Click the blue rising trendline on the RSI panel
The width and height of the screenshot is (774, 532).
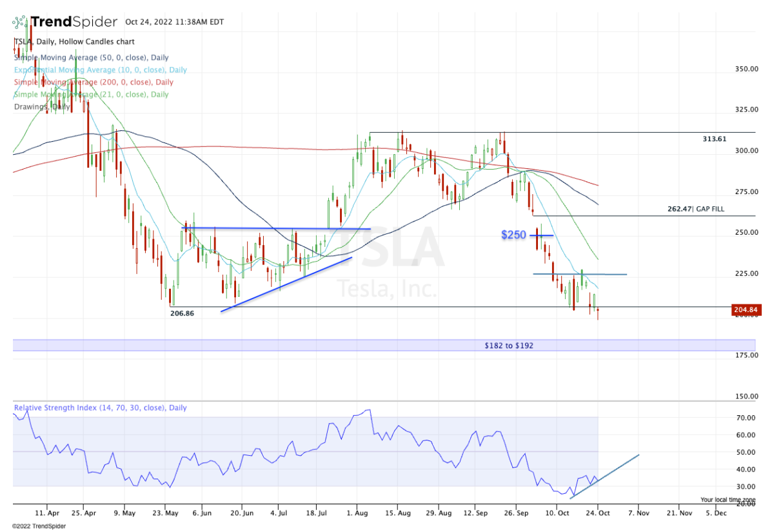[604, 477]
